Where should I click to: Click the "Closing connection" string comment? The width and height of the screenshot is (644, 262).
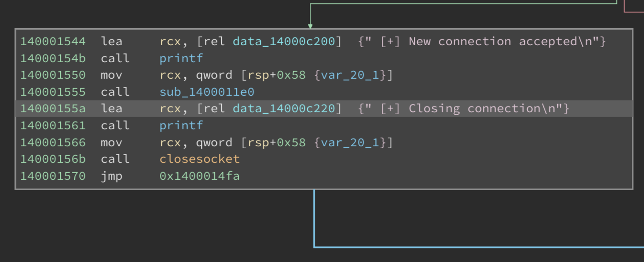464,108
